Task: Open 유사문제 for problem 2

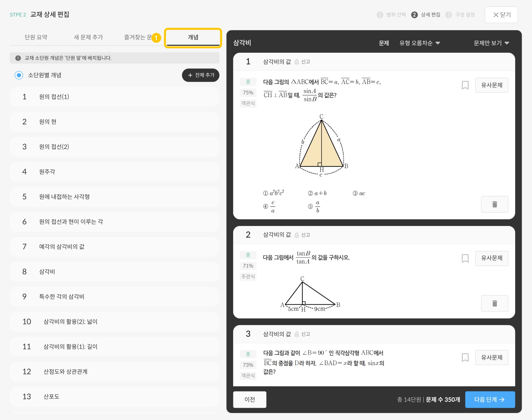Action: (491, 258)
